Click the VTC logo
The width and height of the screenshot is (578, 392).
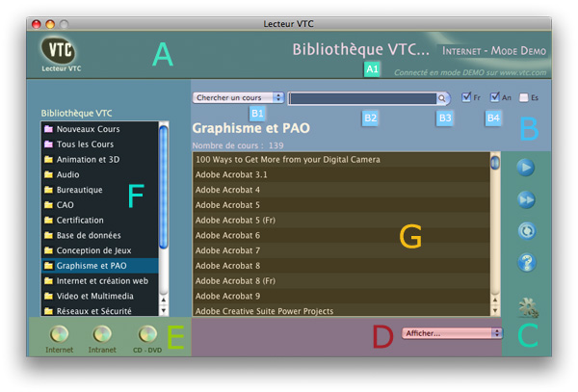pyautogui.click(x=59, y=50)
